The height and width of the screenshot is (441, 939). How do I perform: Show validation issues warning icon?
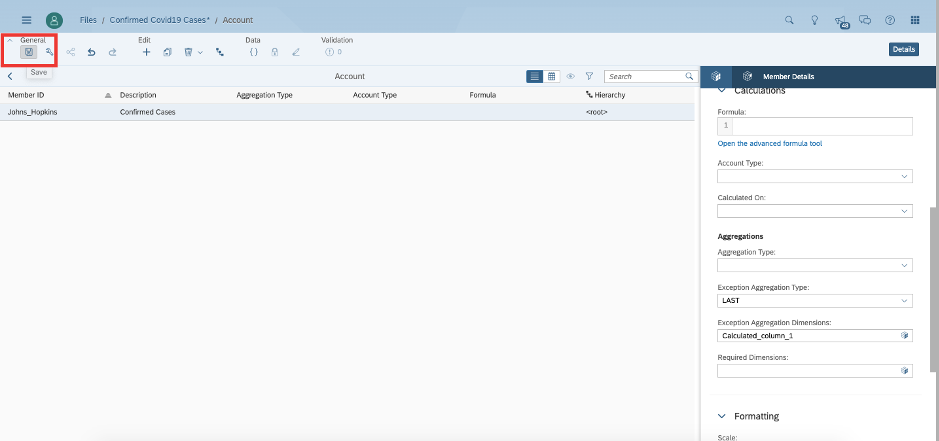click(329, 52)
